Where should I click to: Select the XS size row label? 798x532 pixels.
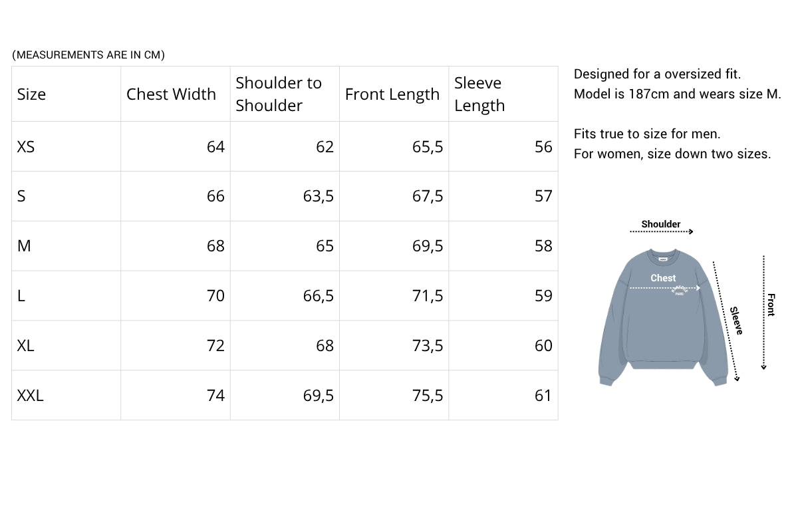click(25, 146)
